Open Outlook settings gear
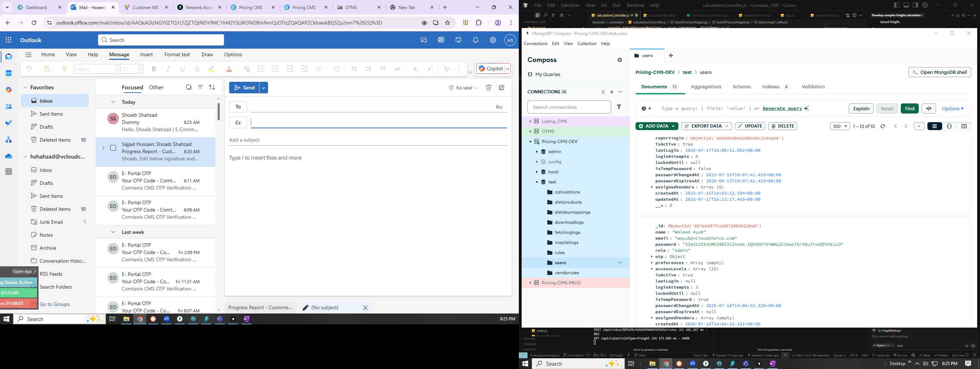 tap(493, 40)
